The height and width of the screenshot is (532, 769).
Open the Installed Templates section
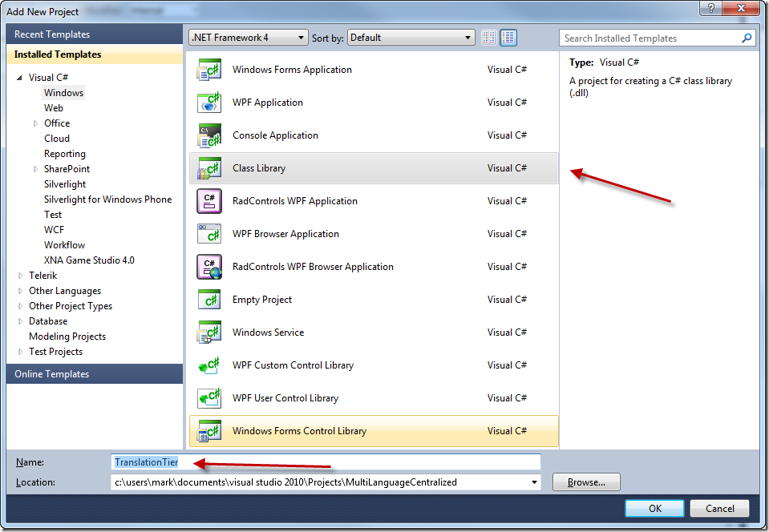(x=95, y=54)
